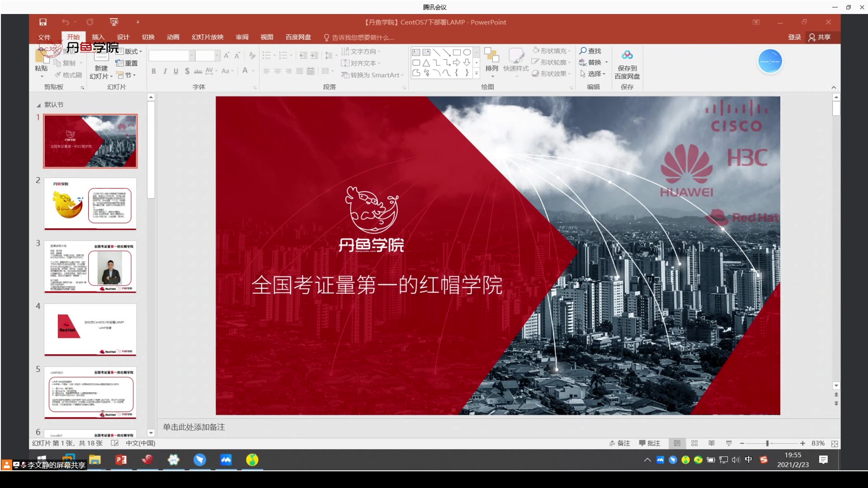Insert a text box from the drawing gallery
The height and width of the screenshot is (488, 868).
(416, 52)
